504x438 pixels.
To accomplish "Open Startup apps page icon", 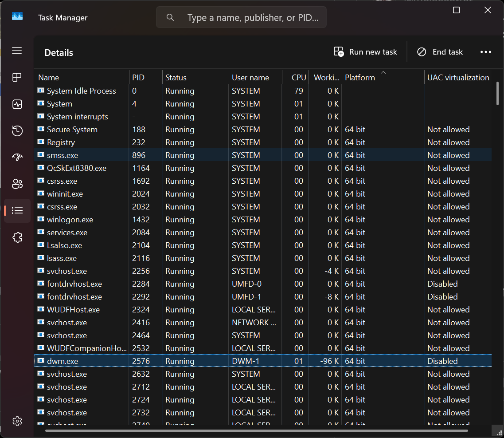I will click(x=17, y=157).
